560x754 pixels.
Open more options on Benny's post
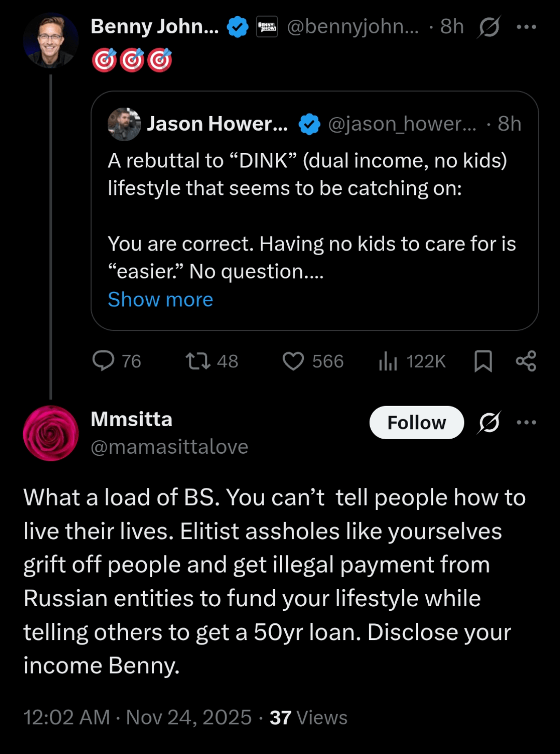tap(526, 27)
